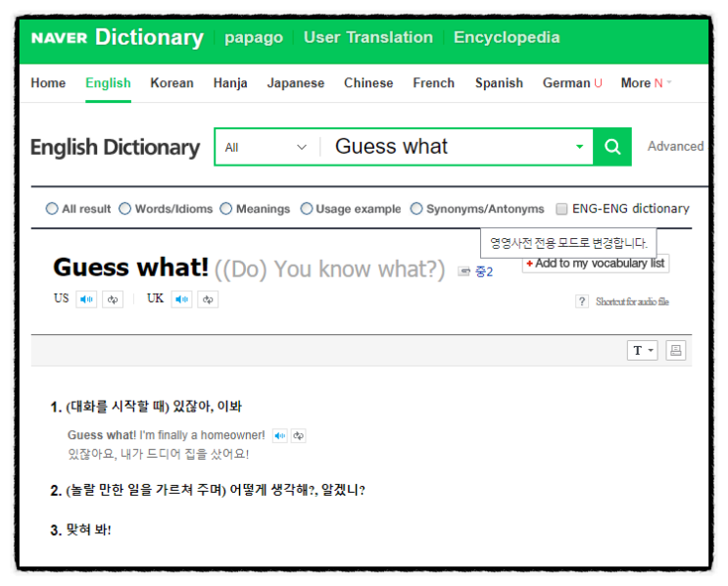Enable the ENG-ENG dictionary checkbox
Image resolution: width=728 pixels, height=586 pixels.
pos(561,209)
